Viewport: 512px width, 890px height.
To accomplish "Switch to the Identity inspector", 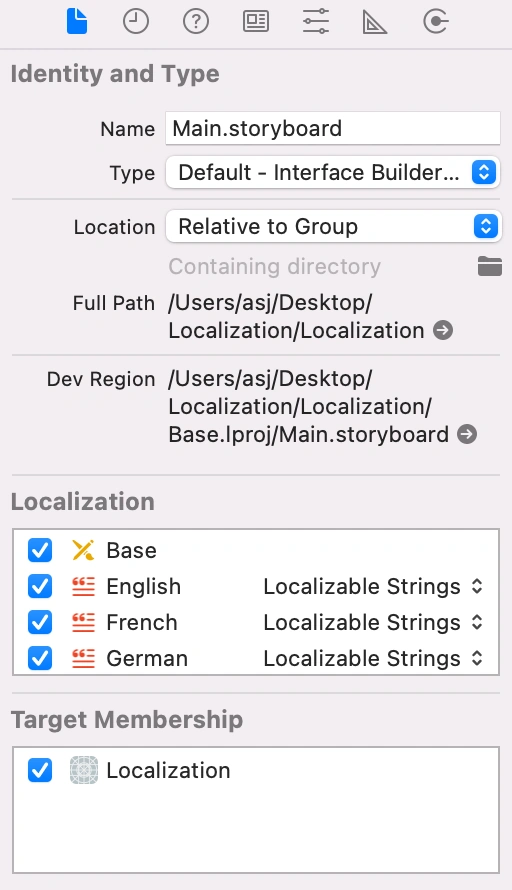I will (256, 22).
